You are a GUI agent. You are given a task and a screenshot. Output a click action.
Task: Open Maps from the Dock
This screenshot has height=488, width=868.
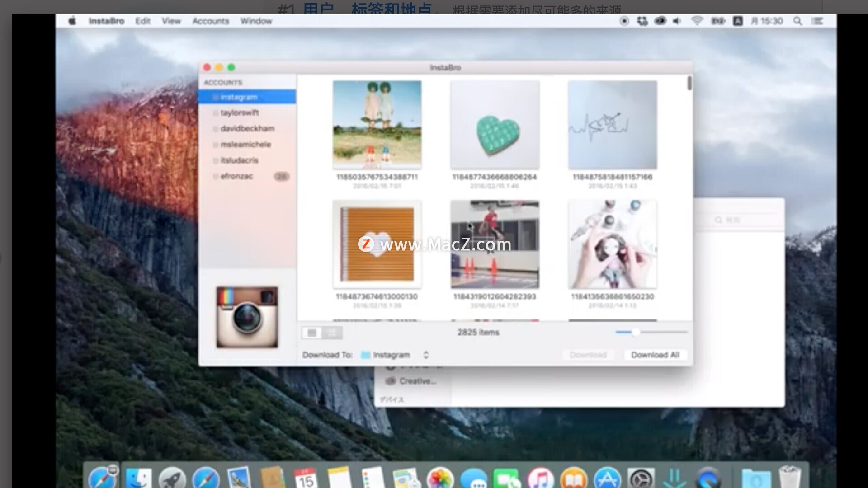point(406,479)
